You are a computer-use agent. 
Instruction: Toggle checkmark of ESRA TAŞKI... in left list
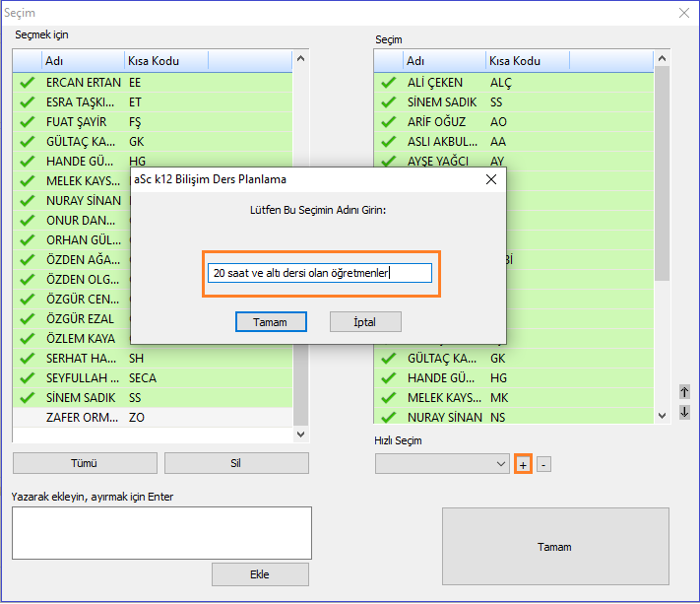coord(28,102)
